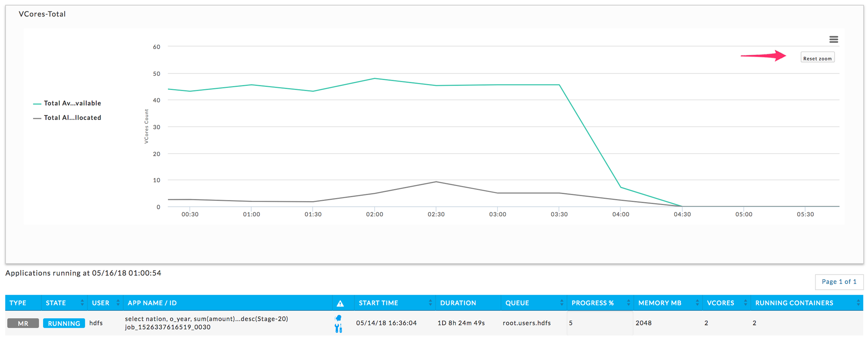Toggle the Total Available legend series
Screen dimensions: 868x339
click(x=67, y=103)
